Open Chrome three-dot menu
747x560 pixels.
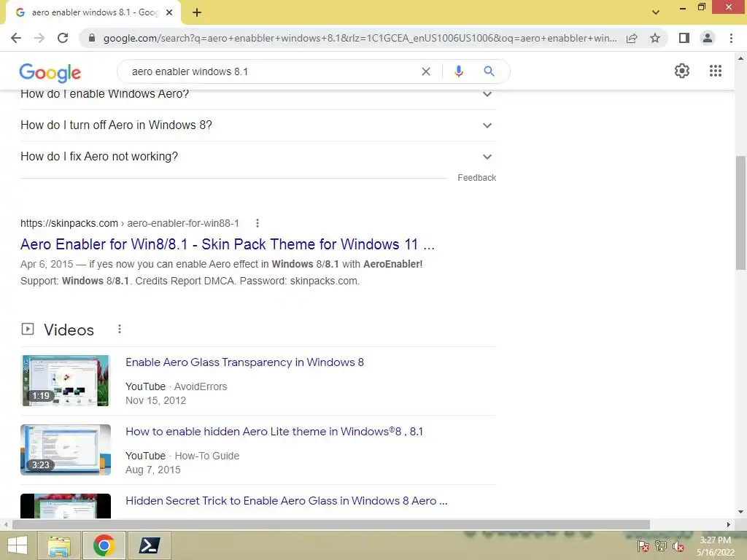coord(731,38)
